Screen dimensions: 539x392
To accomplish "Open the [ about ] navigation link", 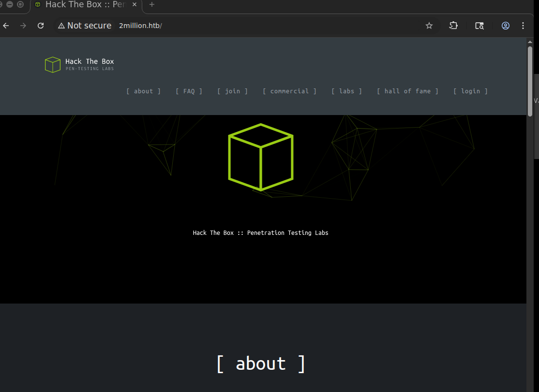I will click(143, 91).
